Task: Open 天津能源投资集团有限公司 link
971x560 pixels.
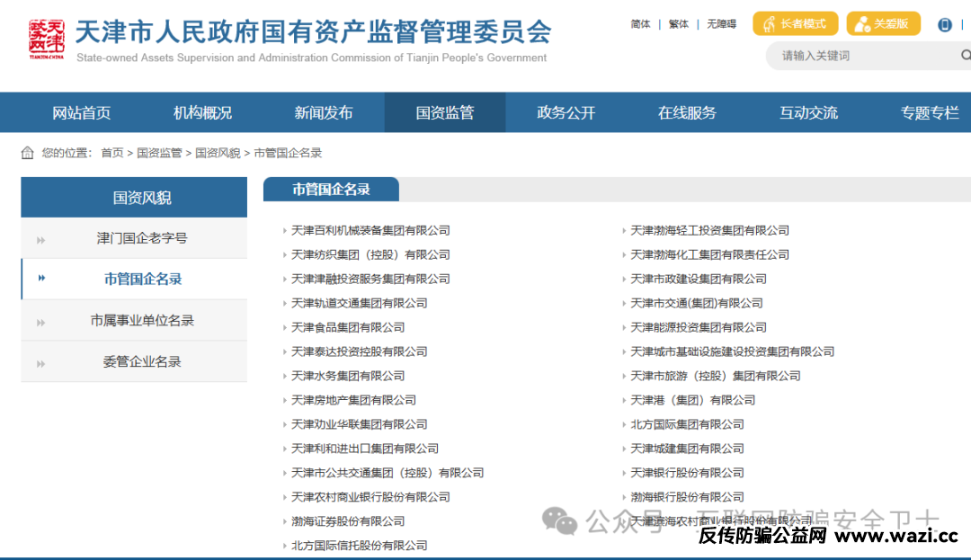Action: (x=699, y=327)
